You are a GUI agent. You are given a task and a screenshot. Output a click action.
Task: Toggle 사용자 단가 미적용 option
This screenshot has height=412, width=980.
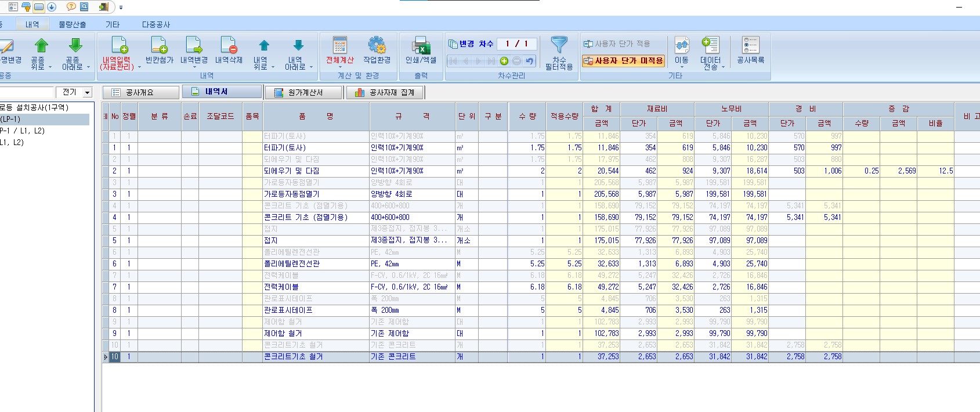tap(623, 60)
